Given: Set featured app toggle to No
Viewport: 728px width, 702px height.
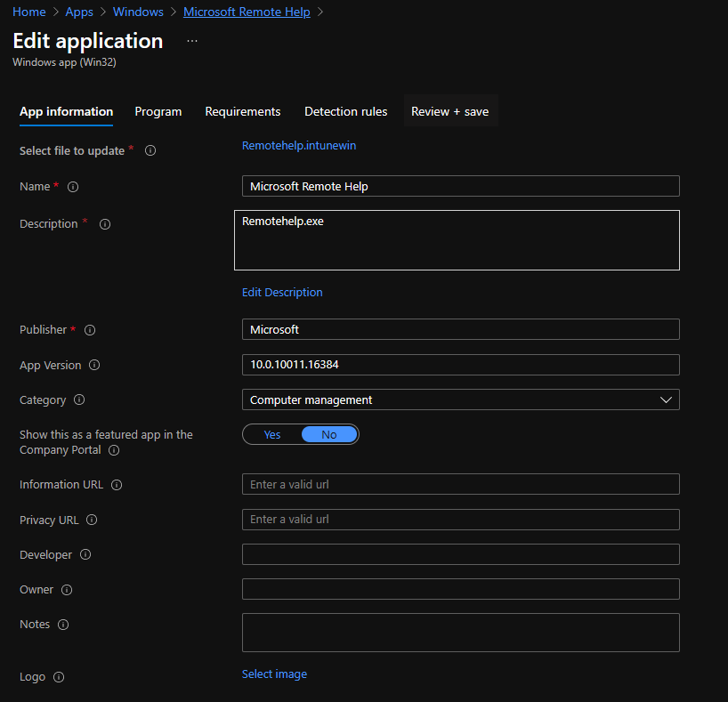Looking at the screenshot, I should pos(329,434).
